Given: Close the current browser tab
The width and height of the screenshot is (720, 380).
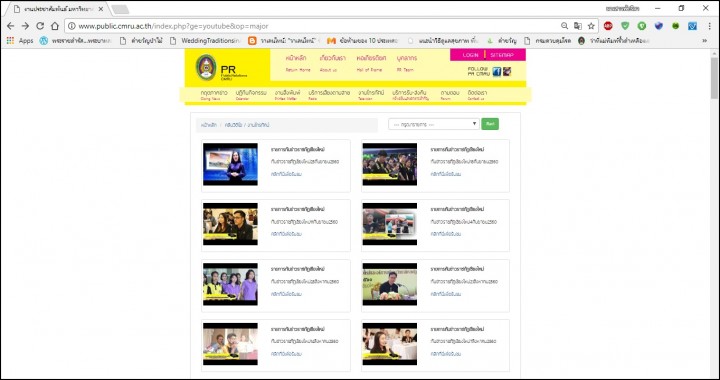Looking at the screenshot, I should [101, 9].
